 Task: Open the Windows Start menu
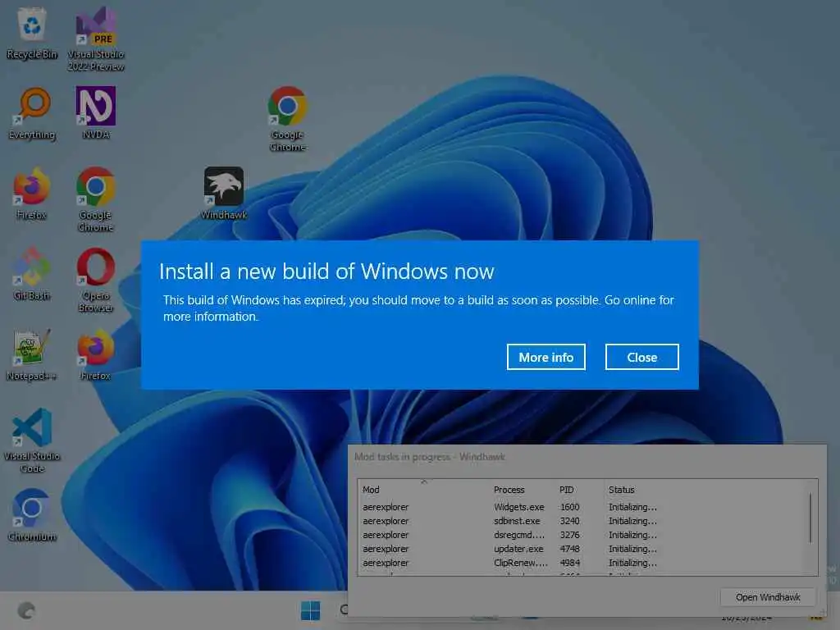(310, 610)
